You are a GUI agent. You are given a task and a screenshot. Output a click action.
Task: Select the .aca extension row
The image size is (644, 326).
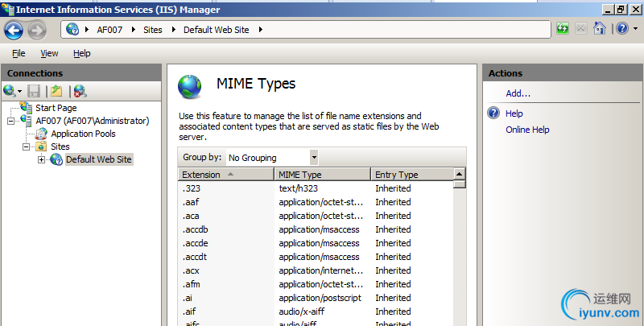(x=316, y=216)
